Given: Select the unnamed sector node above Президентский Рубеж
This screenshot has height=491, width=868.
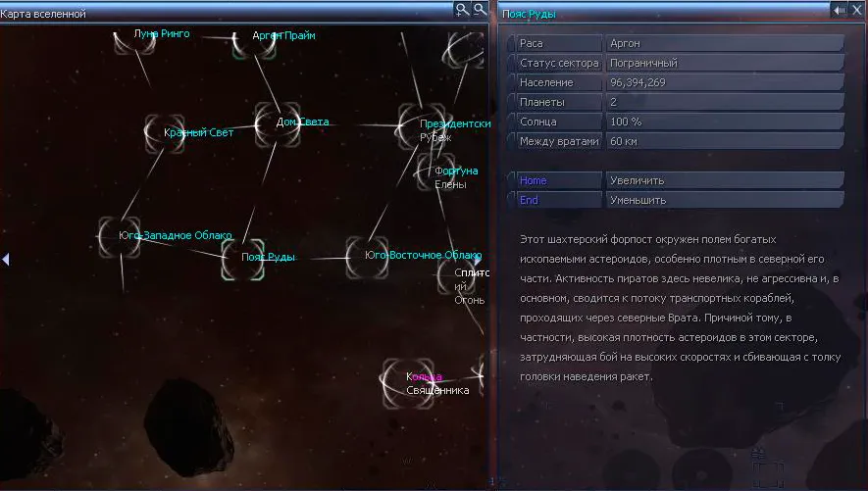Looking at the screenshot, I should click(464, 50).
